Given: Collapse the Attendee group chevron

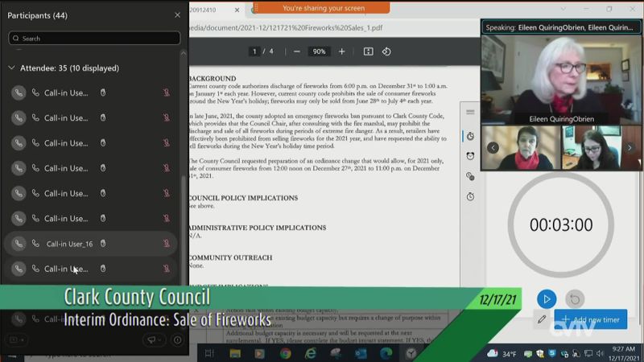Looking at the screenshot, I should pos(11,68).
